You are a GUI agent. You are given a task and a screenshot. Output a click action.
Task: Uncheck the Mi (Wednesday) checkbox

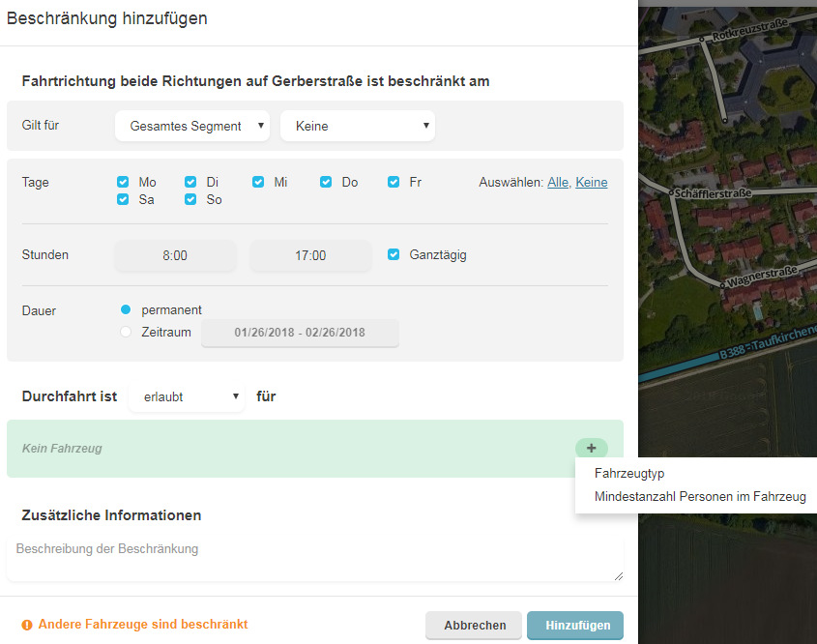(x=258, y=182)
